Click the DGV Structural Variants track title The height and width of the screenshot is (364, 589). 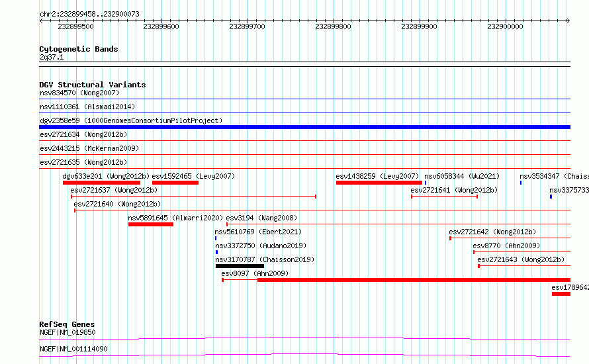tap(93, 85)
